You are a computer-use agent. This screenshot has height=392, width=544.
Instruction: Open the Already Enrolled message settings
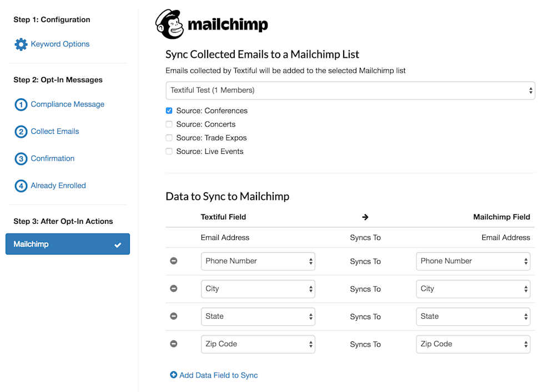pos(58,186)
